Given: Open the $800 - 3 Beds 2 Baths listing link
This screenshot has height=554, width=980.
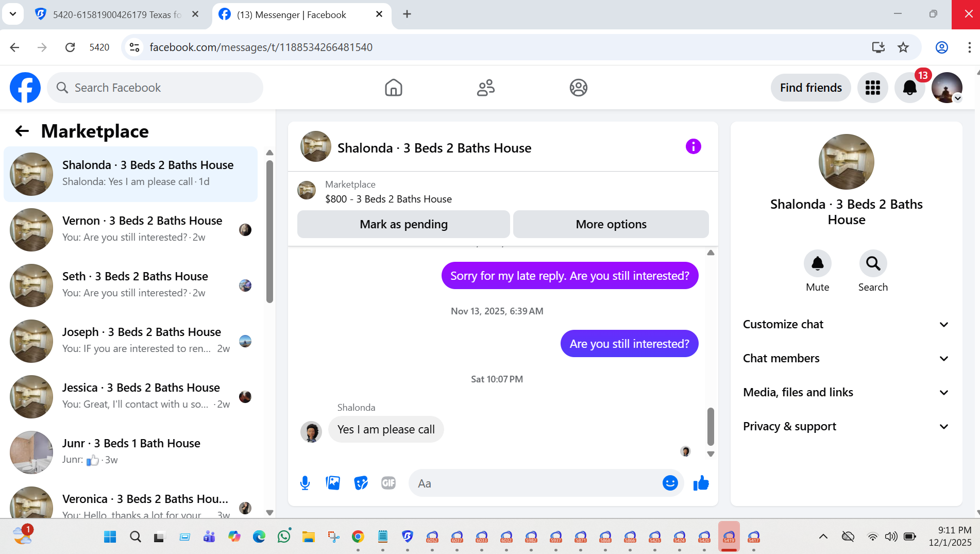Looking at the screenshot, I should pyautogui.click(x=388, y=199).
